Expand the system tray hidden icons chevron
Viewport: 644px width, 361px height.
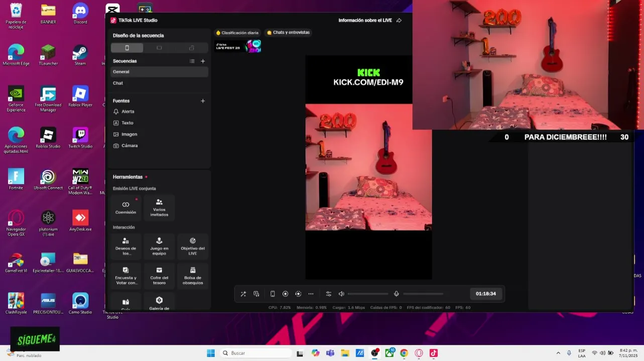[558, 353]
